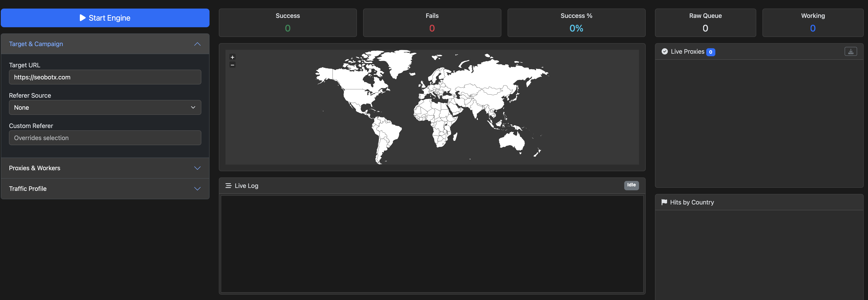Click the Success % card
The width and height of the screenshot is (868, 300).
pos(576,23)
